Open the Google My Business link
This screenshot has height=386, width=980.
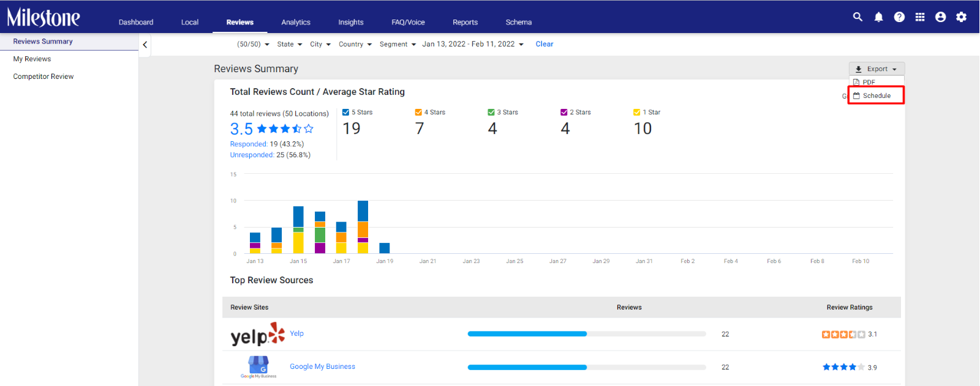(322, 366)
